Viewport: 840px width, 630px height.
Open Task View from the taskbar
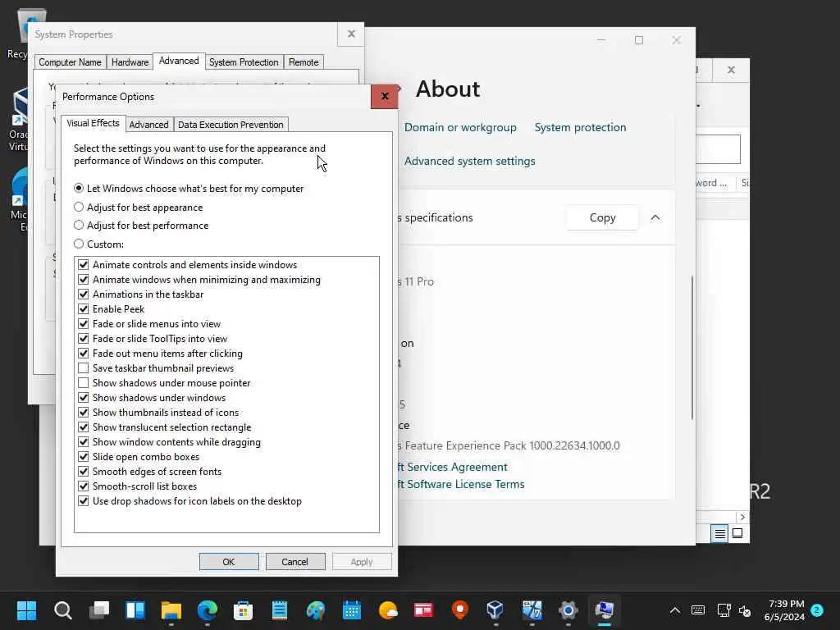98,610
